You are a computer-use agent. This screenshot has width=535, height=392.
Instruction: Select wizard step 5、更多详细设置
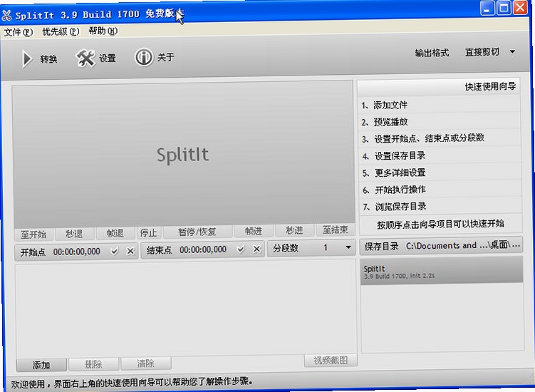click(440, 172)
